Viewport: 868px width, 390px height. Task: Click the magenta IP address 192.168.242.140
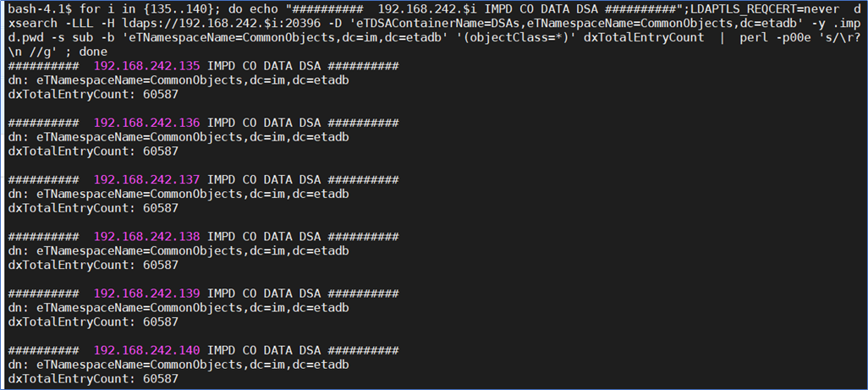146,349
